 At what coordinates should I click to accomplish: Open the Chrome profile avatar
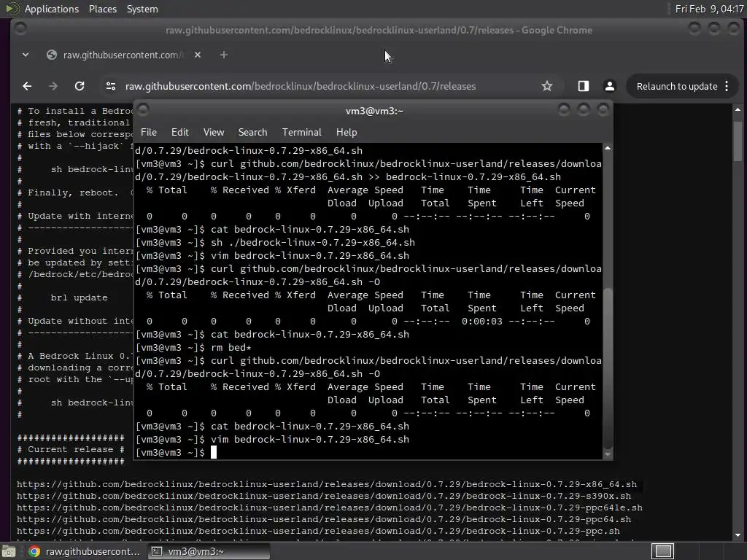(609, 86)
